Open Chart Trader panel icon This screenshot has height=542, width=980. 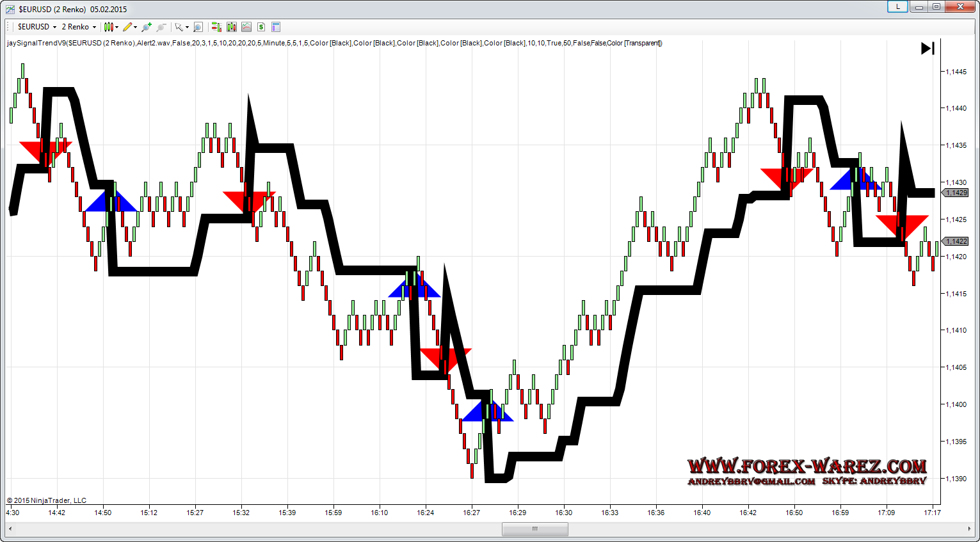coord(216,27)
